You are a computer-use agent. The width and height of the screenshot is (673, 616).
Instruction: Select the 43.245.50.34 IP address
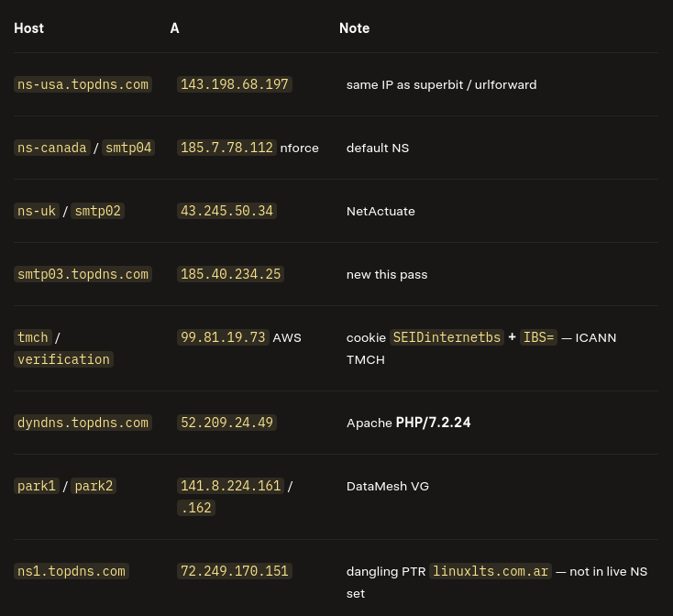[226, 211]
